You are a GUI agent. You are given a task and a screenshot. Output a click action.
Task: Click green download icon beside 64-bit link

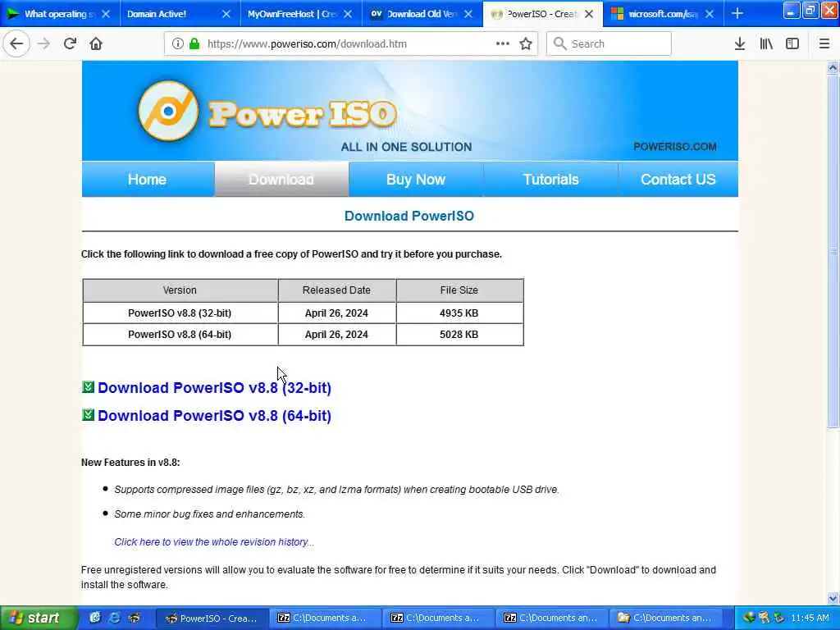pos(89,414)
